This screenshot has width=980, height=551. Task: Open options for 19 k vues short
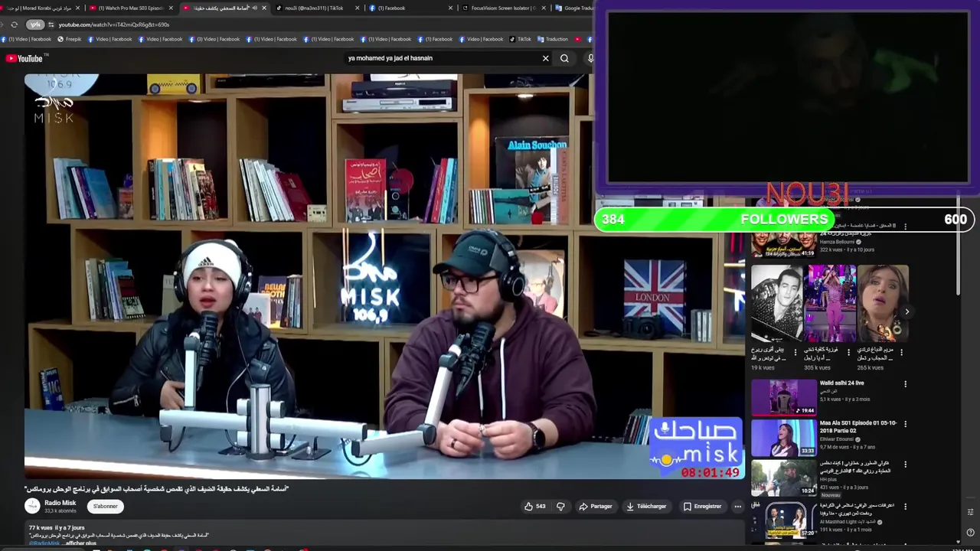pyautogui.click(x=795, y=353)
